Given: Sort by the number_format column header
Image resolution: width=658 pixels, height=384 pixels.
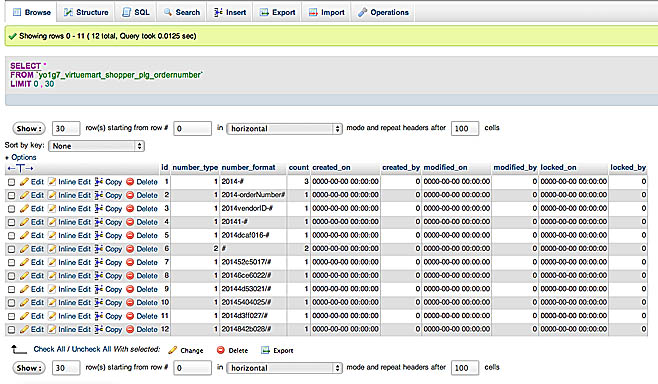Looking at the screenshot, I should tap(248, 167).
